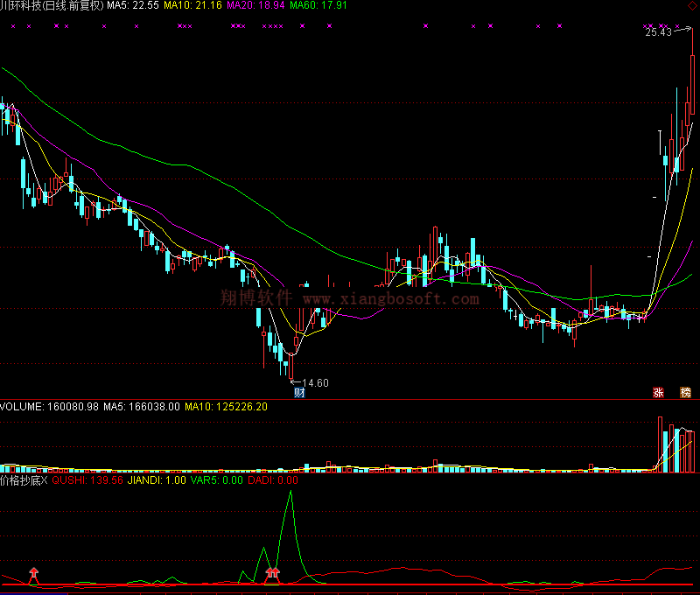Click the MA20: 18.94 label
Viewport: 700px width, 595px height.
click(x=255, y=5)
